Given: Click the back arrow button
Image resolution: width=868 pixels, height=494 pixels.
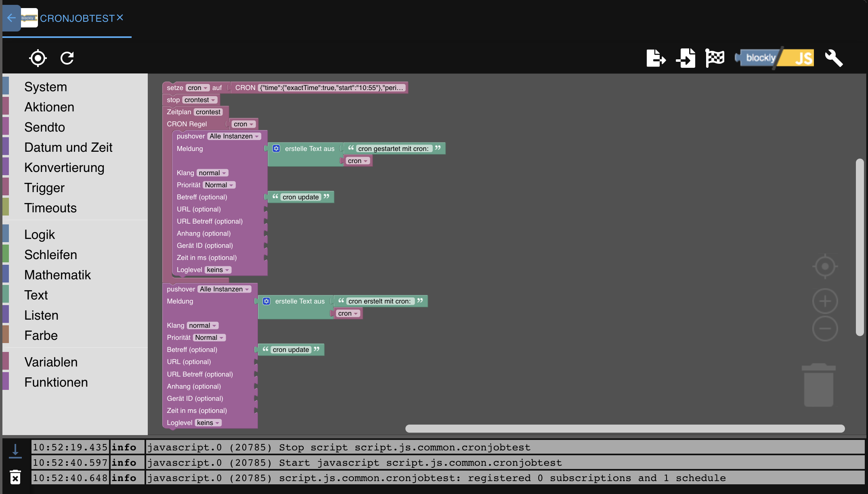Looking at the screenshot, I should [x=11, y=18].
